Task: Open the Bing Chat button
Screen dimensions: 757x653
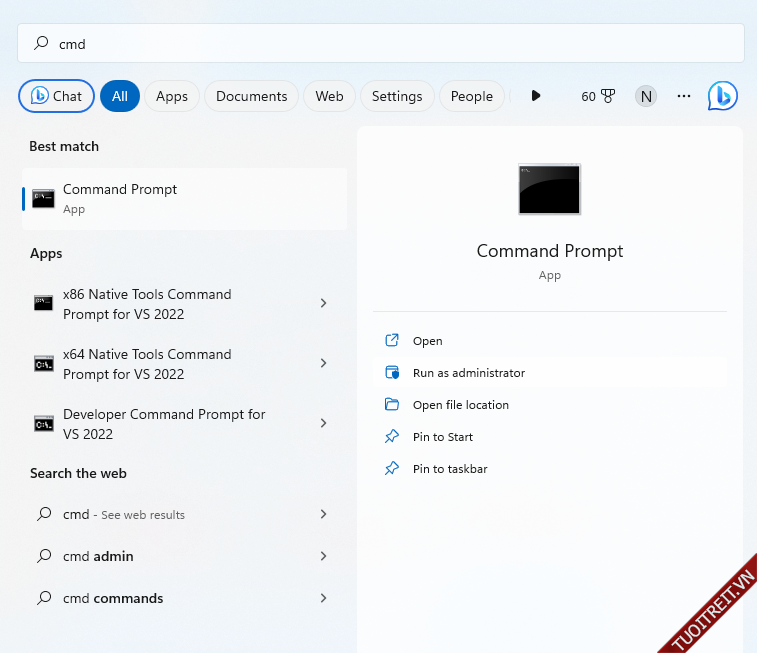Action: tap(57, 96)
